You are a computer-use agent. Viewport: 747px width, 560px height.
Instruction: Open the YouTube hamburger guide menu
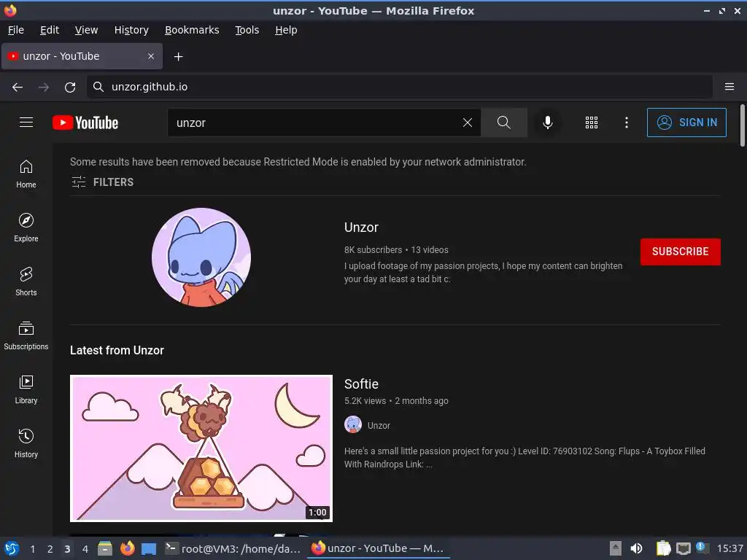coord(26,122)
